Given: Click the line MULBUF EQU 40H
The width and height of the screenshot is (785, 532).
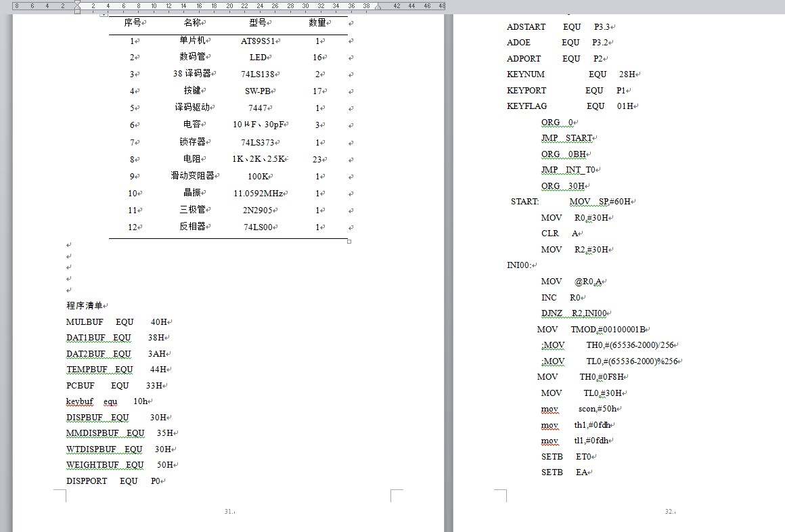Looking at the screenshot, I should point(116,322).
